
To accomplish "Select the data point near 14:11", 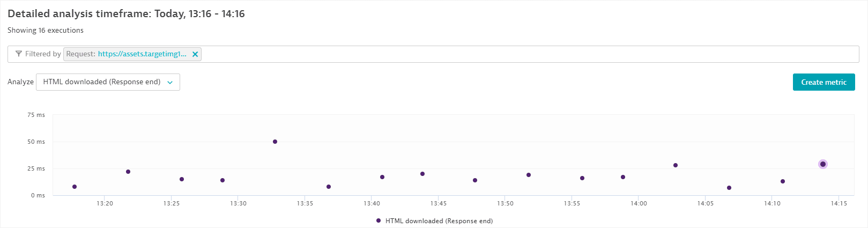I will 783,181.
